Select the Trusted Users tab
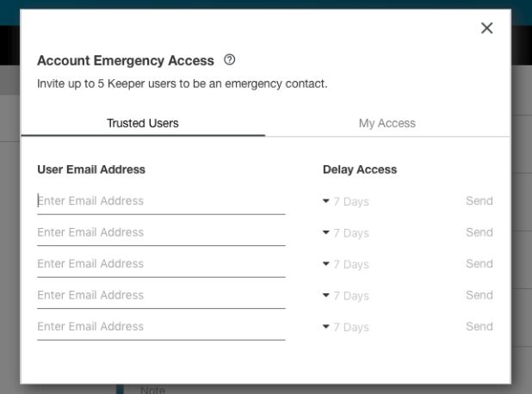Screen dimensions: 532x394 pyautogui.click(x=143, y=123)
